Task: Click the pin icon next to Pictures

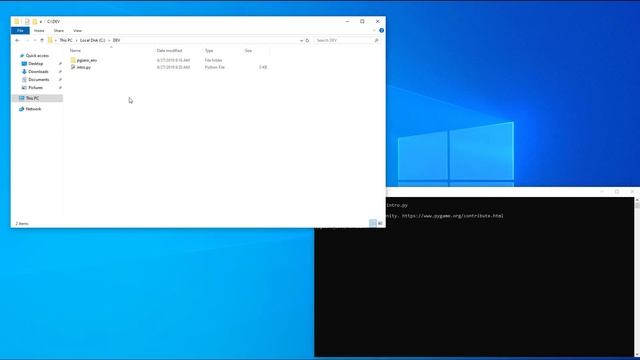Action: tap(60, 88)
